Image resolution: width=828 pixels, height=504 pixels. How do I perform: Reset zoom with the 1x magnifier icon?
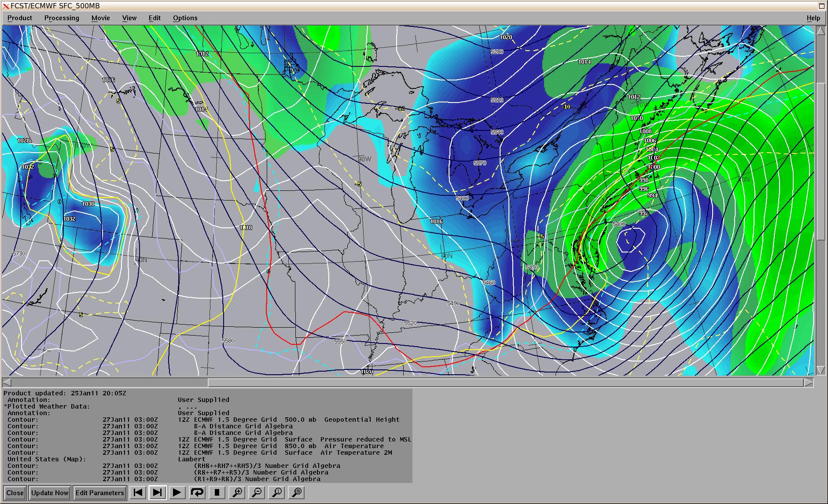[x=277, y=493]
